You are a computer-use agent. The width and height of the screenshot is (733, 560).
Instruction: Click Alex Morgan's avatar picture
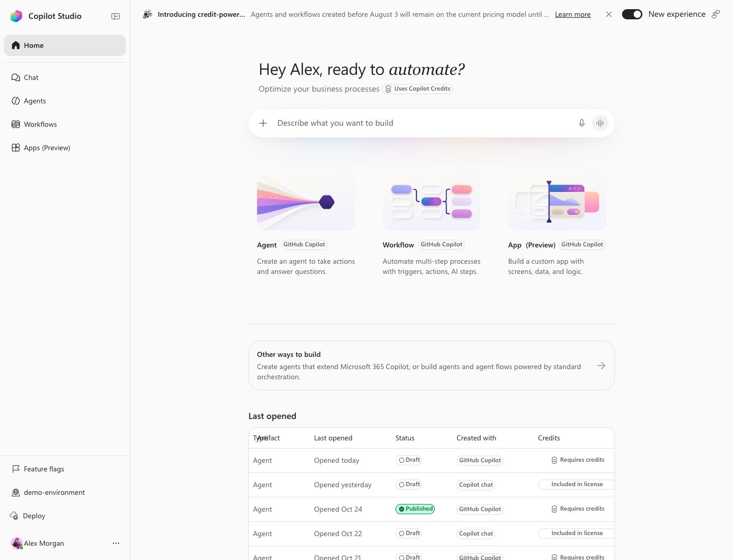(17, 543)
